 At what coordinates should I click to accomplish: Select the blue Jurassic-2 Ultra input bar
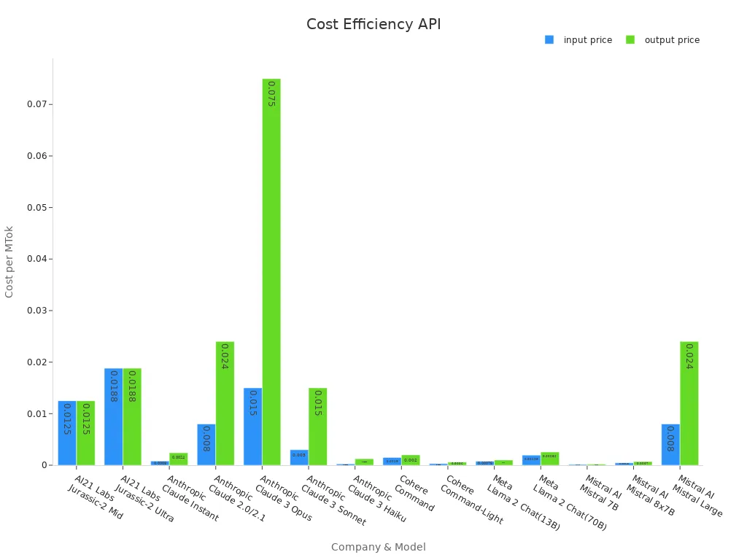[x=113, y=416]
